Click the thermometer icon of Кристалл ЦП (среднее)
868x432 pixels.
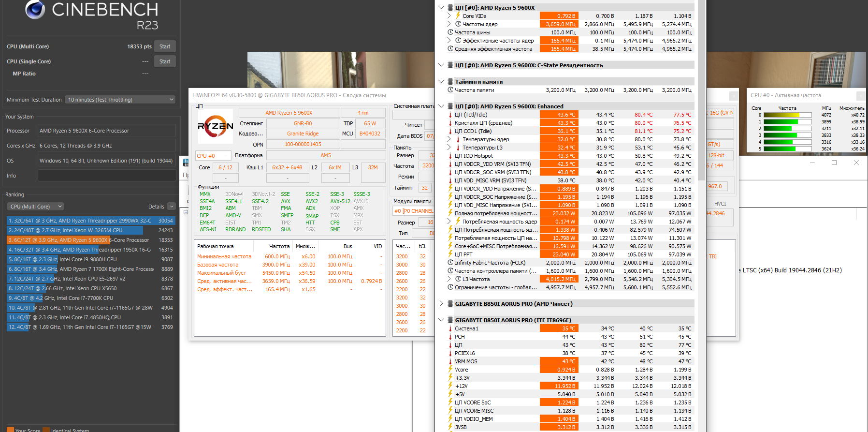tap(450, 123)
